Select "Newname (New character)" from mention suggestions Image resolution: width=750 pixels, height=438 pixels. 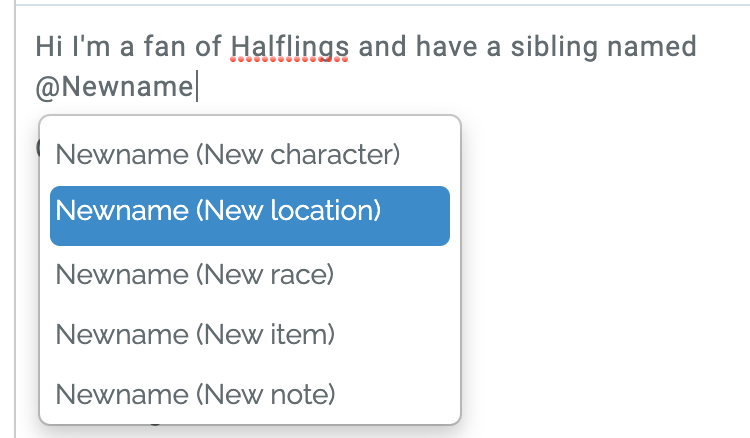228,155
